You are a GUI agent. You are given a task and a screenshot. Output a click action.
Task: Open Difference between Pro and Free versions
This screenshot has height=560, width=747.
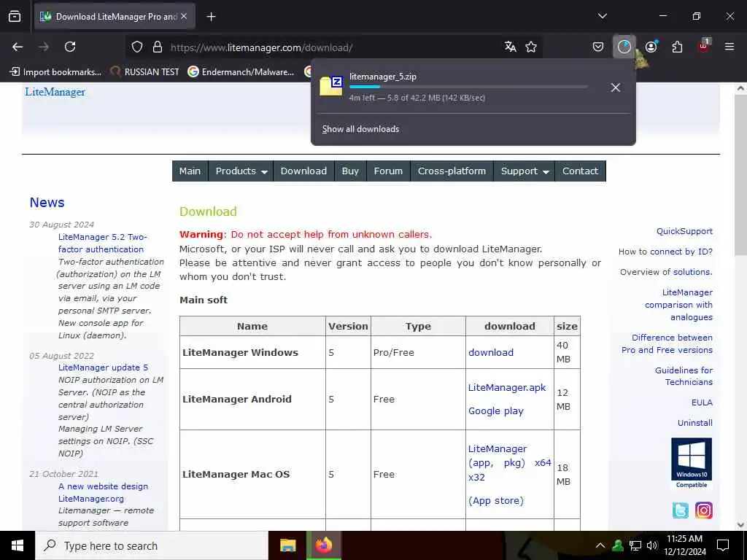tap(667, 344)
